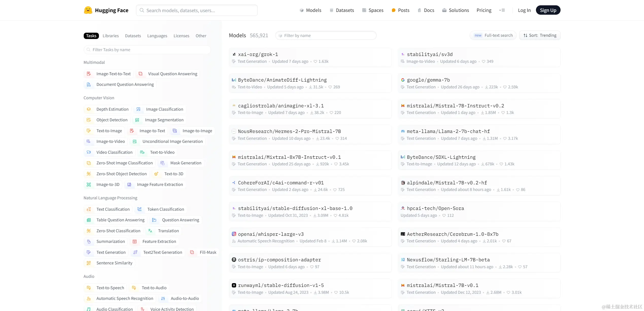
Task: Click the Object Detection task icon
Action: click(89, 120)
